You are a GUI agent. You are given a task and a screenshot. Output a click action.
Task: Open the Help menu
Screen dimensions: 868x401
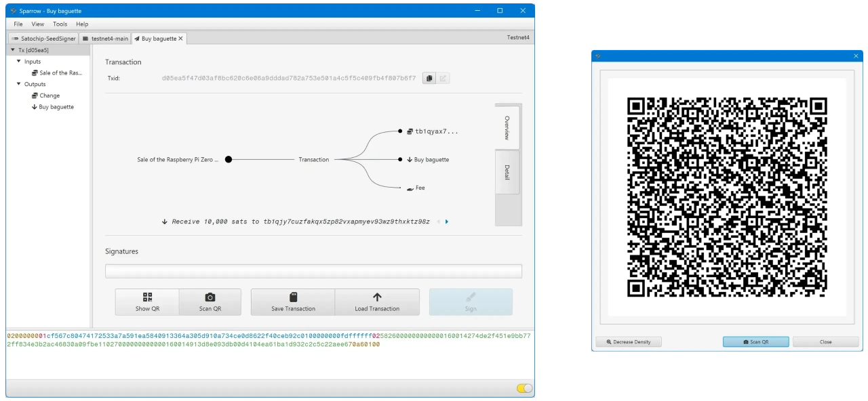coord(82,24)
